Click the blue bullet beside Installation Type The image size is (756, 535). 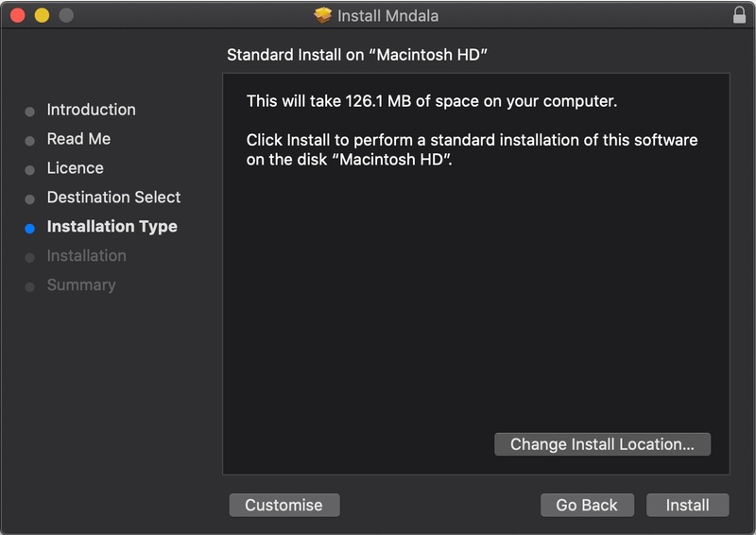(x=30, y=228)
